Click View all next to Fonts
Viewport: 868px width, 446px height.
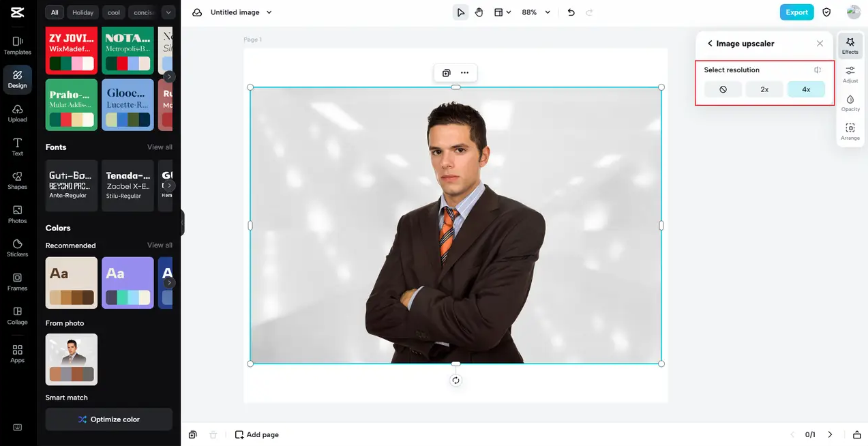pos(160,147)
